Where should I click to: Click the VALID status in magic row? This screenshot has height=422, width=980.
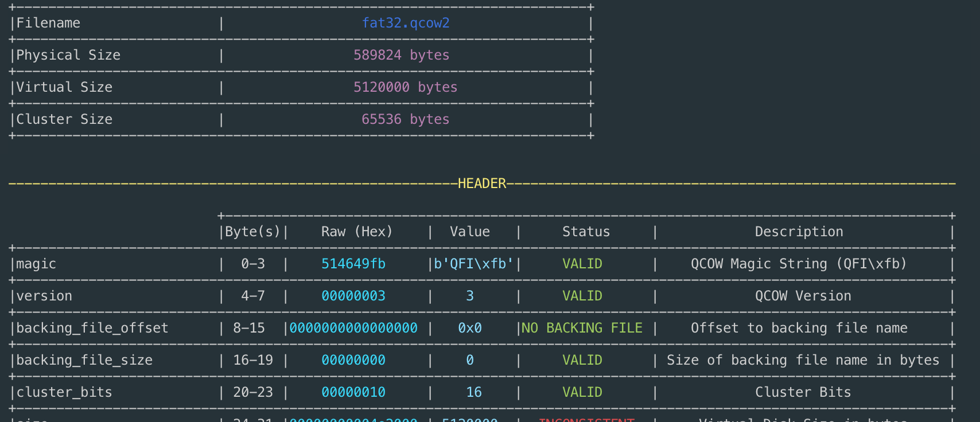tap(582, 264)
